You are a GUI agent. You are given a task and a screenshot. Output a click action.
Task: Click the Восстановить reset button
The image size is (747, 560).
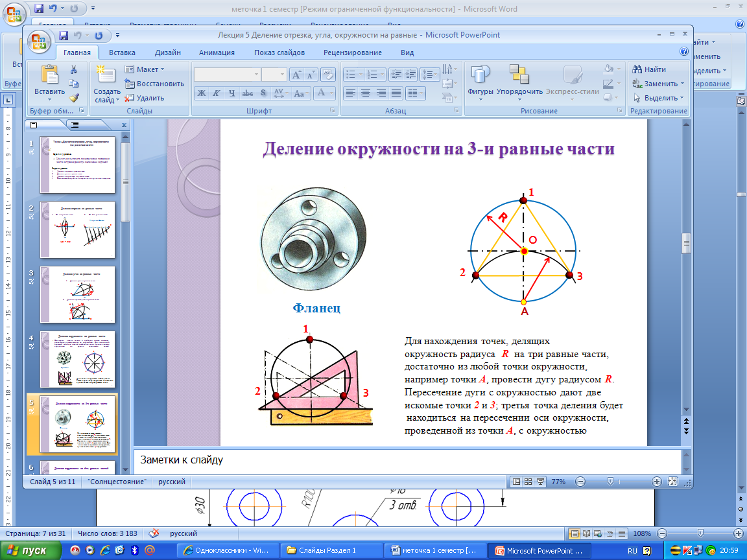(x=154, y=84)
